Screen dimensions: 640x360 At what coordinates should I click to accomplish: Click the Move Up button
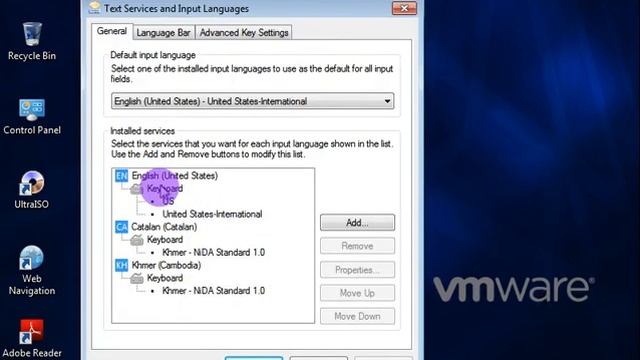(357, 293)
